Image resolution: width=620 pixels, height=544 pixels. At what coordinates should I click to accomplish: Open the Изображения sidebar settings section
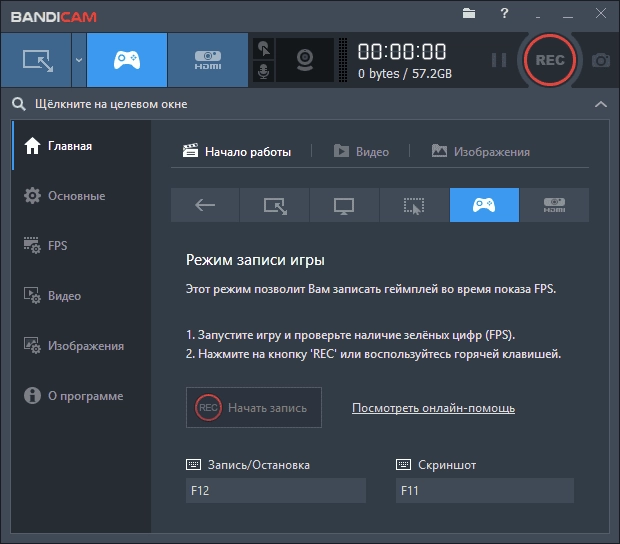coord(81,346)
